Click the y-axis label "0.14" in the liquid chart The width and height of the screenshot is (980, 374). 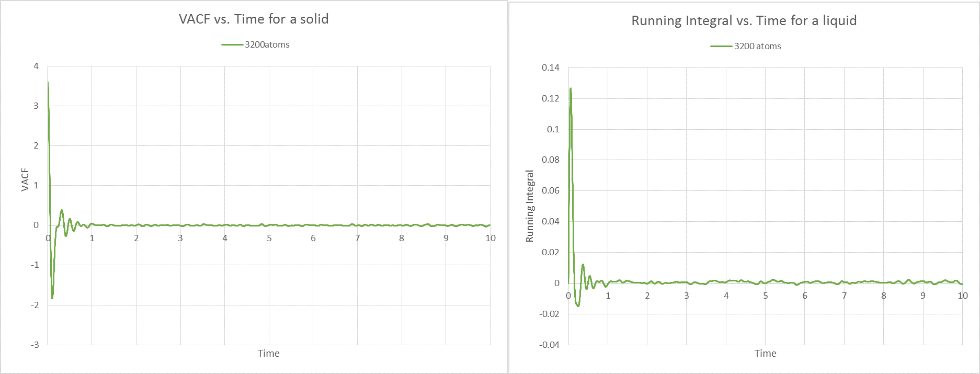tap(550, 68)
